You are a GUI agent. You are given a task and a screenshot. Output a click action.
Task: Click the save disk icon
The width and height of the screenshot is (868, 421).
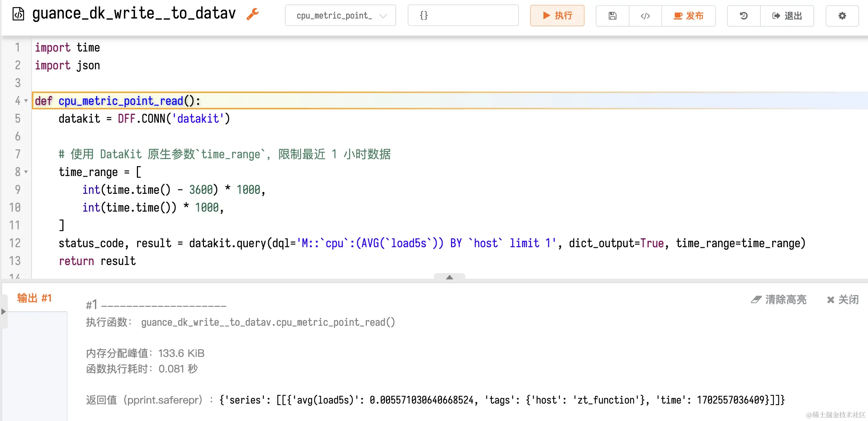pyautogui.click(x=612, y=16)
